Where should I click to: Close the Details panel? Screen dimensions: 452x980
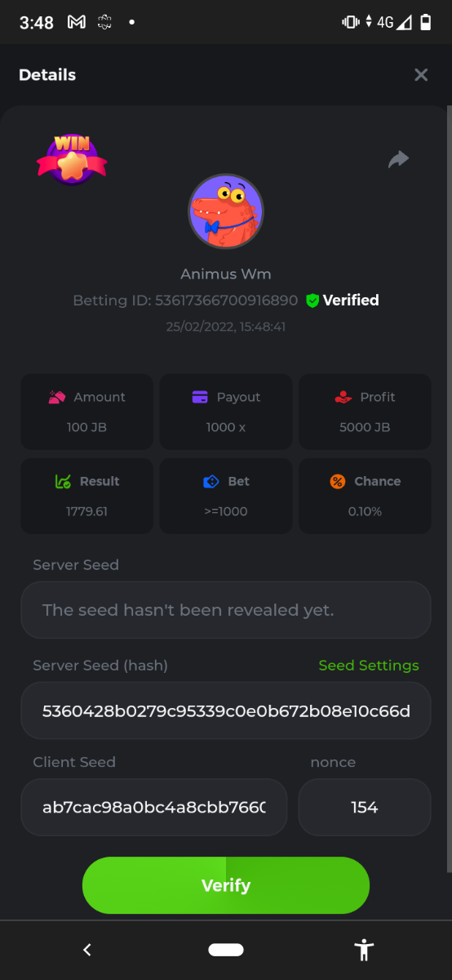(x=421, y=75)
